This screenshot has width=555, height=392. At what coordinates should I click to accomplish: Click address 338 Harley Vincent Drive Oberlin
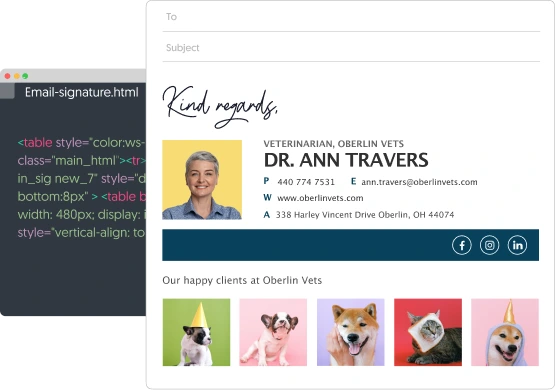click(365, 215)
